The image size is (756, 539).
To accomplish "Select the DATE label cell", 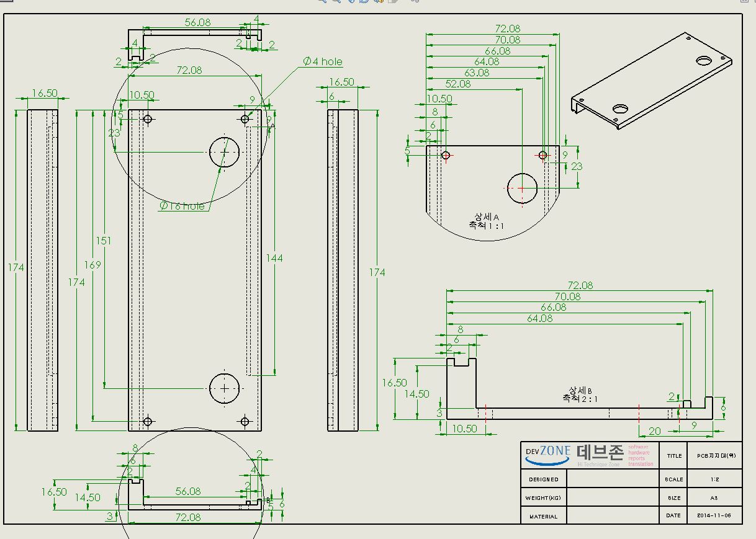I will (675, 515).
